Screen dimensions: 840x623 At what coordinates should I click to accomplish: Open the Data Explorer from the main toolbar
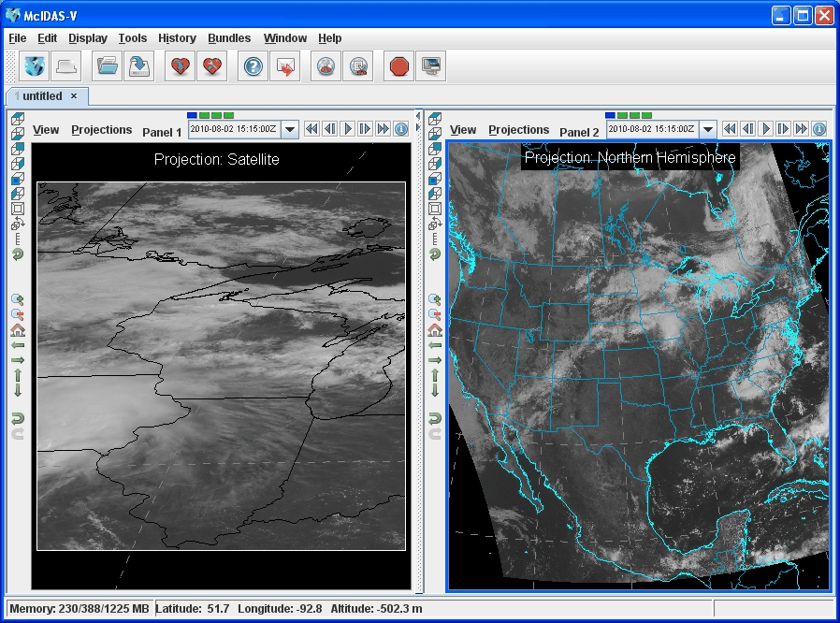point(35,66)
